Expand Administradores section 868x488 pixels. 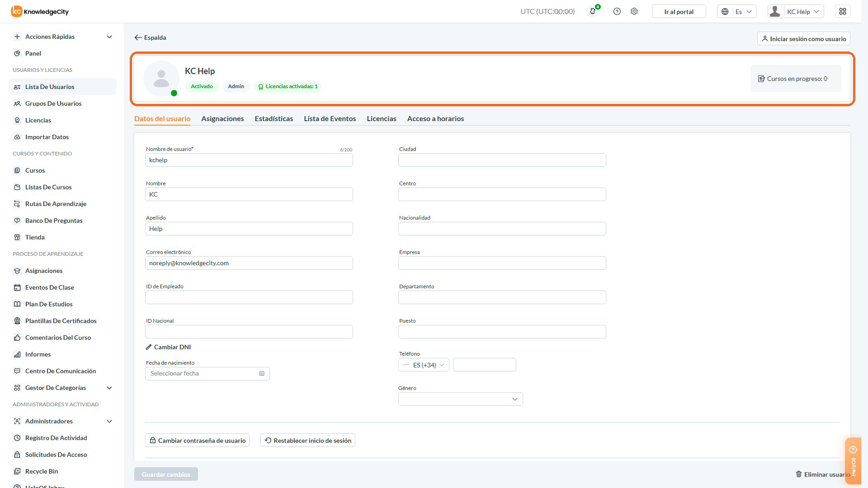[63, 421]
